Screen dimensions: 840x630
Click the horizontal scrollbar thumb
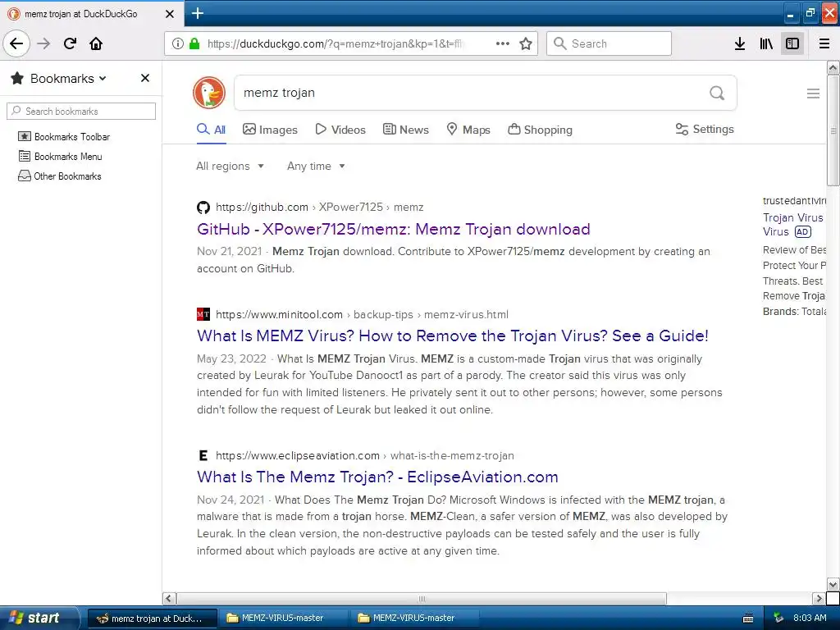(x=422, y=598)
